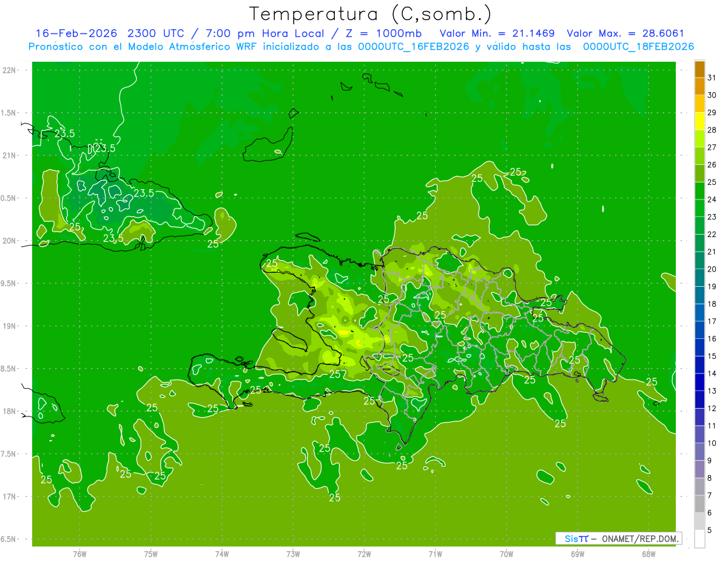The width and height of the screenshot is (728, 562).
Task: Click the 69W longitude axis label
Action: click(x=578, y=554)
